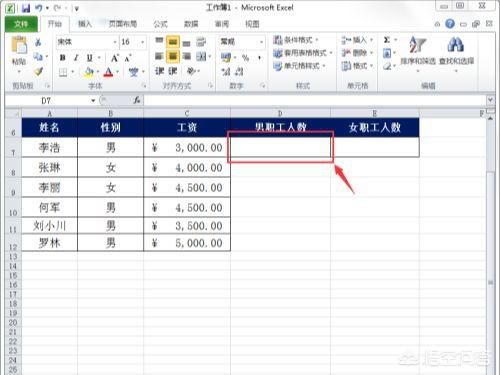This screenshot has width=500, height=375.
Task: Expand the Name Box dropdown arrow
Action: click(93, 100)
